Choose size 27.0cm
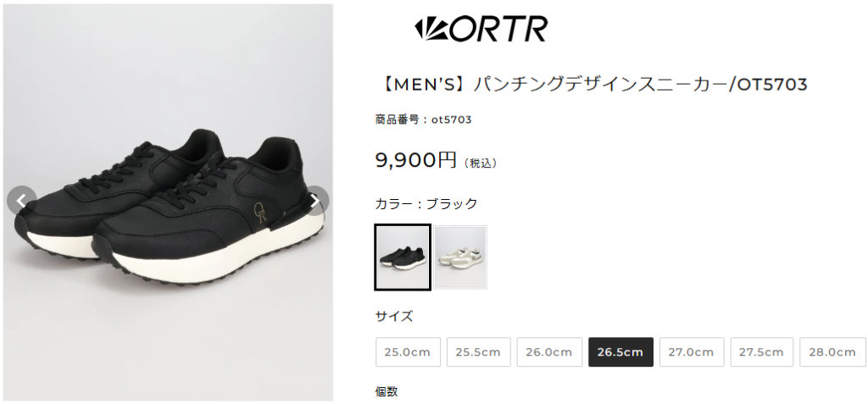 coord(692,352)
